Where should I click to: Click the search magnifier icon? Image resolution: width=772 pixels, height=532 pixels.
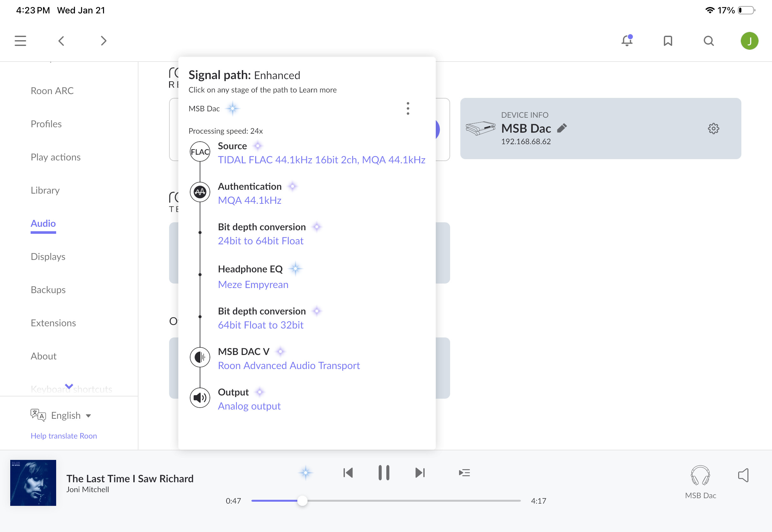click(709, 41)
